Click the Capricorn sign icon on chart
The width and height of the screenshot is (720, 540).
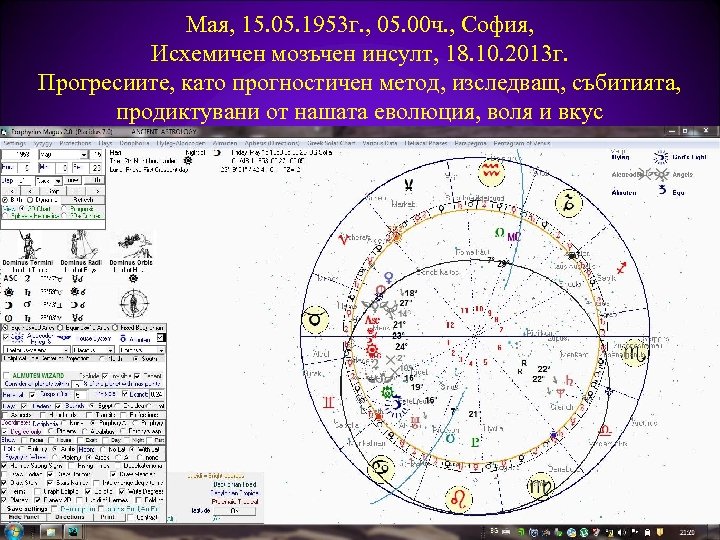(x=569, y=202)
